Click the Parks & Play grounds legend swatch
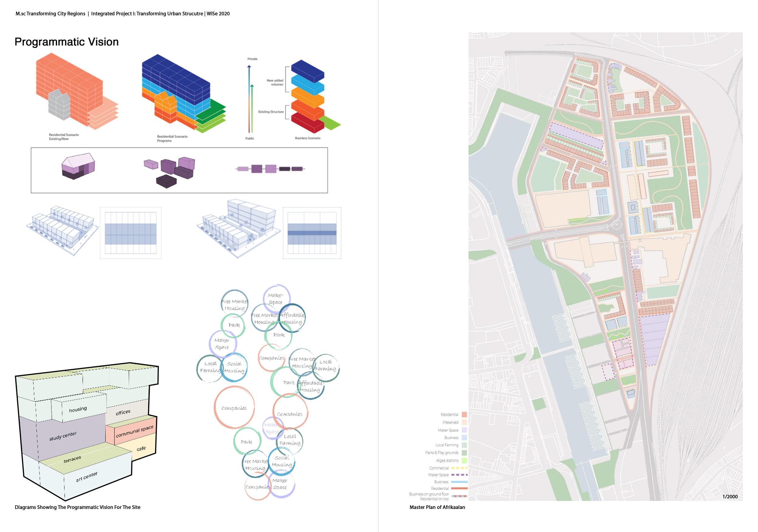Viewport: 758px width, 532px height. pos(464,453)
